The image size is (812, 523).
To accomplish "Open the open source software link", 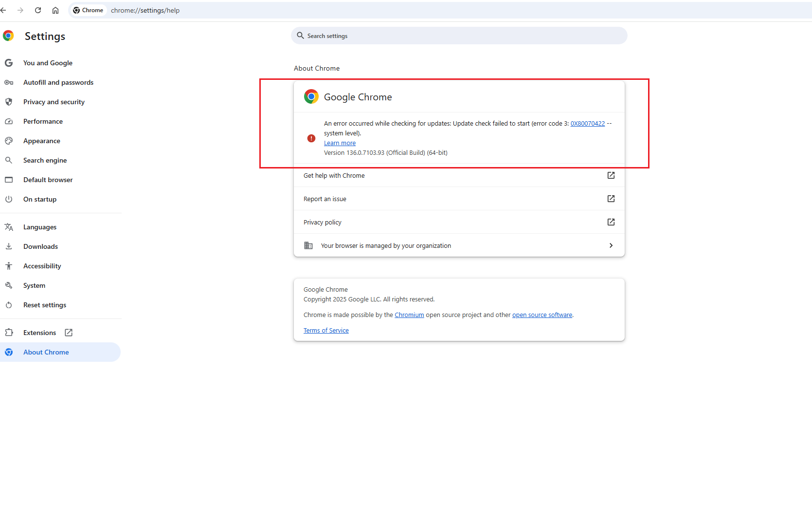I will (542, 315).
